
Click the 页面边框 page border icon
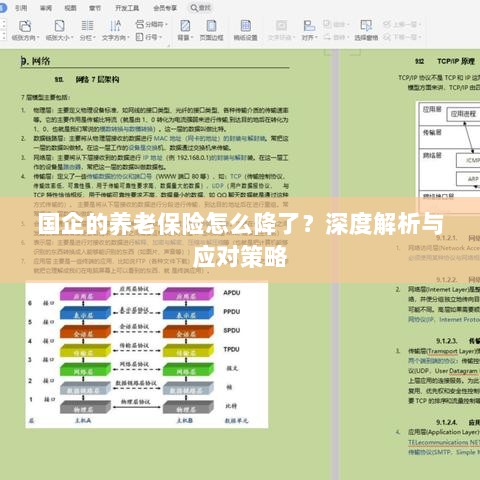tap(211, 26)
